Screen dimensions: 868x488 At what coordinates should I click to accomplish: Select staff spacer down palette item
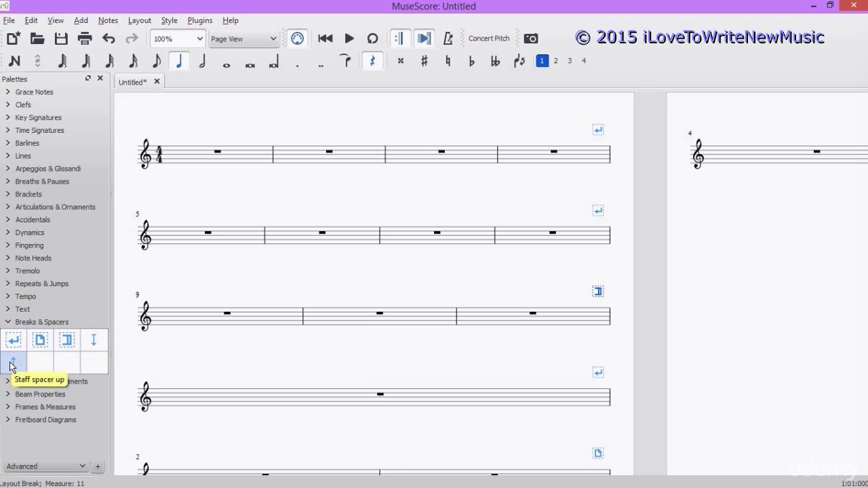pos(94,340)
